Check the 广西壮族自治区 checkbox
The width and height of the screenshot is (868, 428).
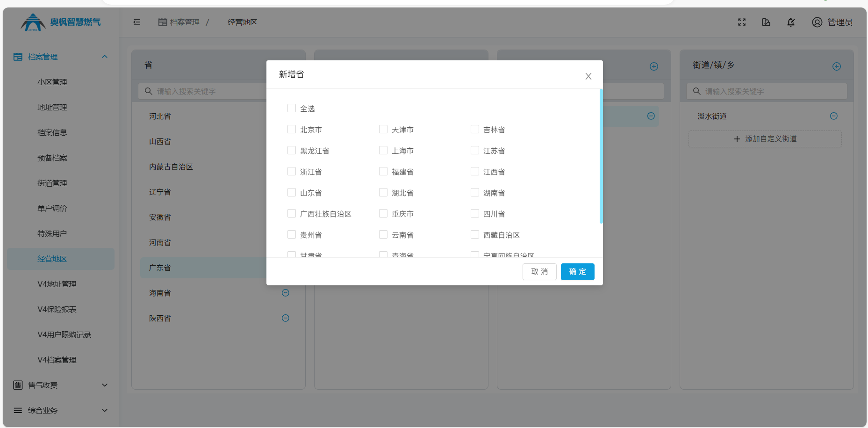(292, 213)
